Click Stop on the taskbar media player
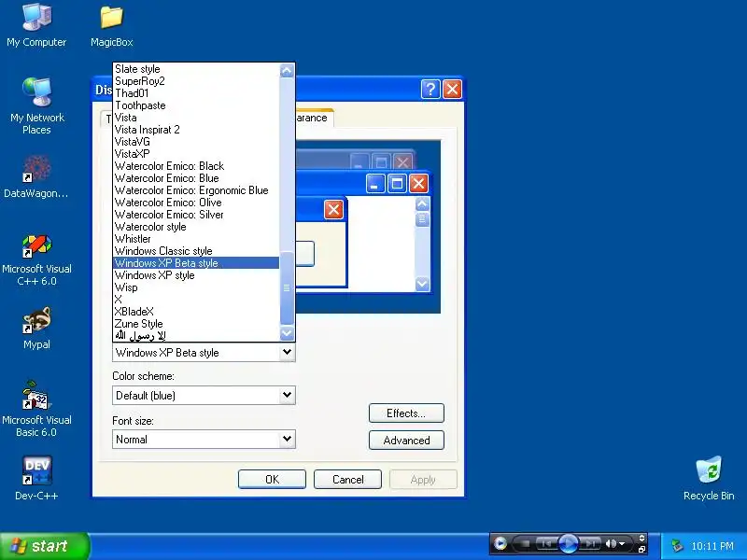This screenshot has height=560, width=747. click(526, 543)
